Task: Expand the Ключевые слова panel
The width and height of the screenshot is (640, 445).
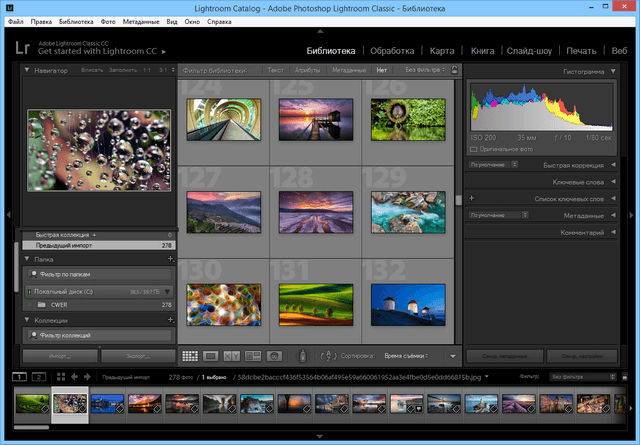Action: tap(578, 182)
